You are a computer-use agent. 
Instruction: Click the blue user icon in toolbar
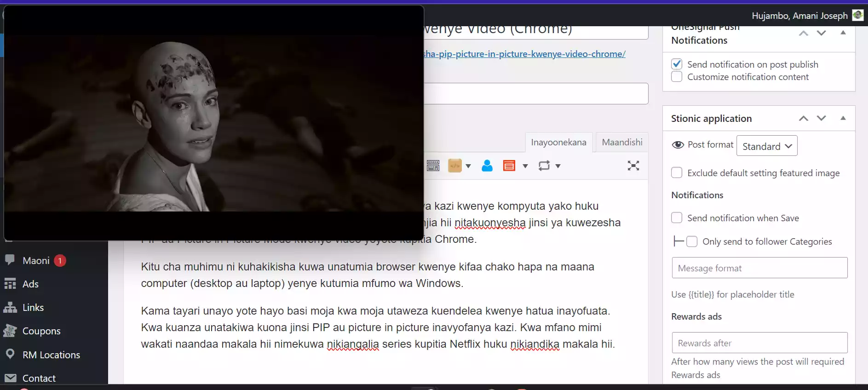point(487,166)
